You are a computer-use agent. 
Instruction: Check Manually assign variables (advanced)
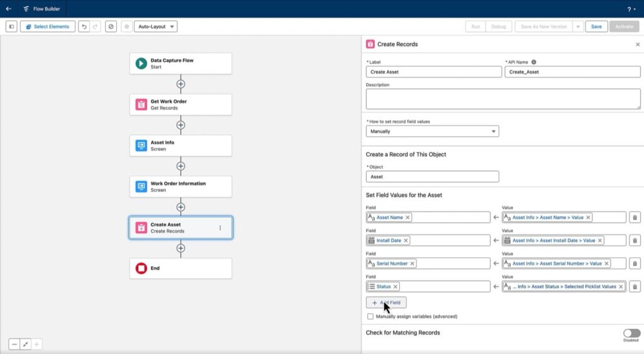[370, 317]
